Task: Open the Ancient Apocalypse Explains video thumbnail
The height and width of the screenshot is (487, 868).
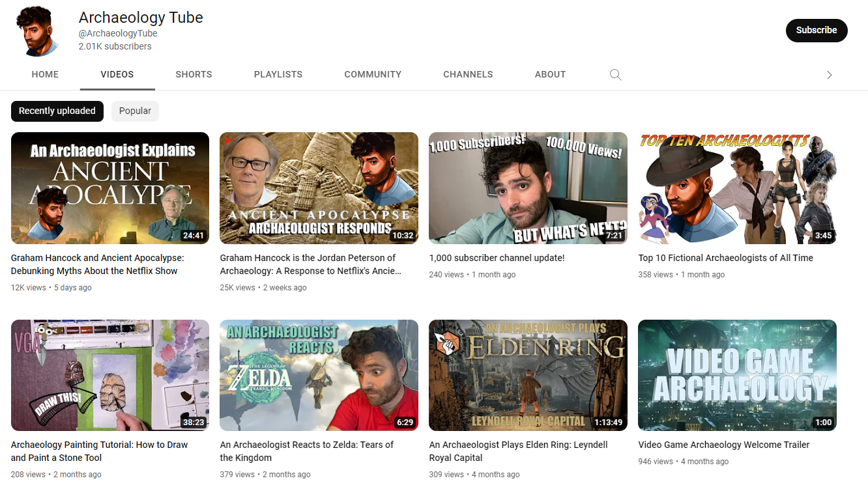Action: pyautogui.click(x=110, y=188)
